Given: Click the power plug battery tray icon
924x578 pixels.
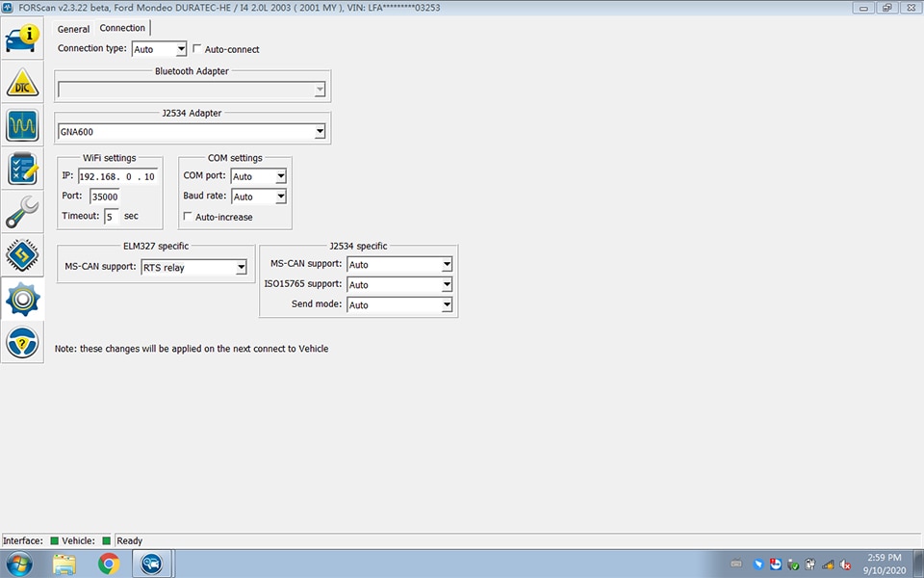Looking at the screenshot, I should coord(810,565).
